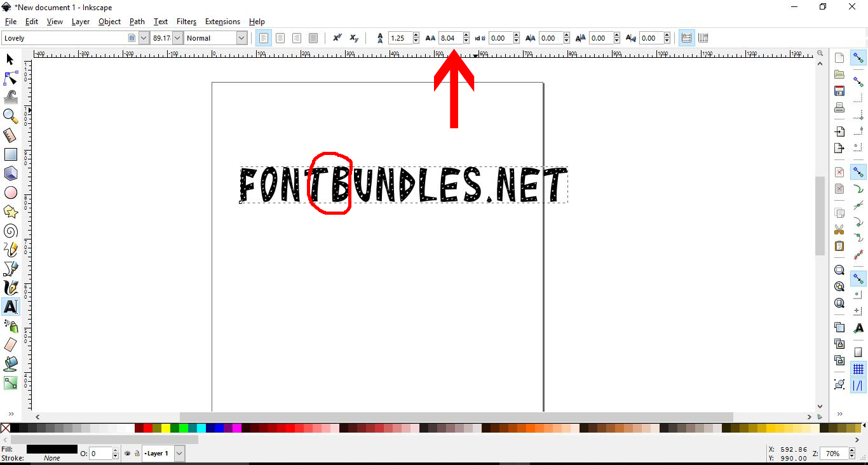This screenshot has width=868, height=465.
Task: Select the Text tool
Action: pos(10,307)
